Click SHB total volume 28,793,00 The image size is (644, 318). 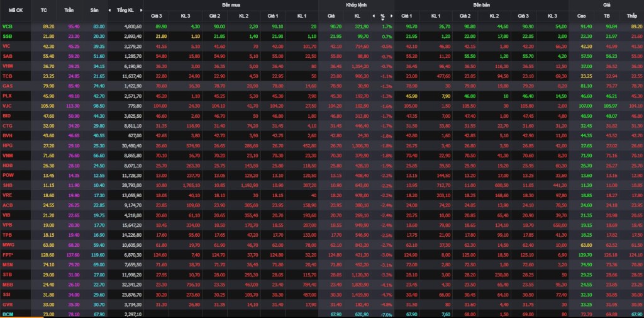coord(131,186)
